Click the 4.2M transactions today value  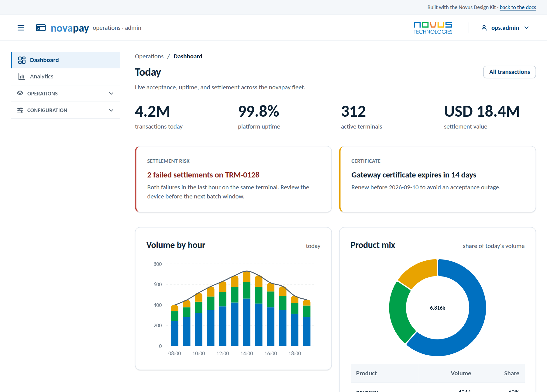tap(153, 111)
